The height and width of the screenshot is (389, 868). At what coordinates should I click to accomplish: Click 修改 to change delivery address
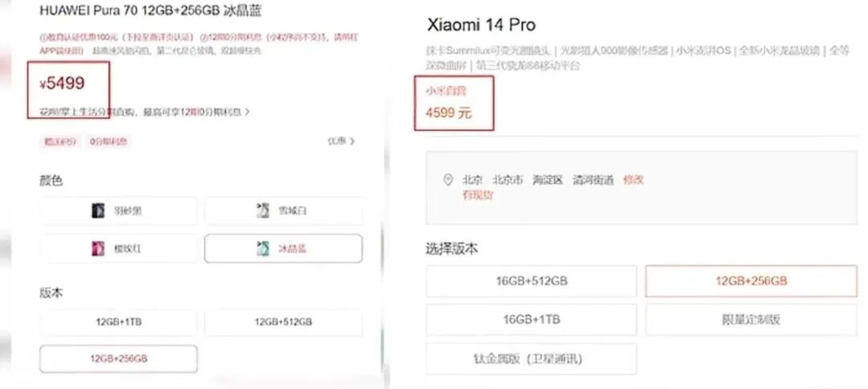[633, 180]
